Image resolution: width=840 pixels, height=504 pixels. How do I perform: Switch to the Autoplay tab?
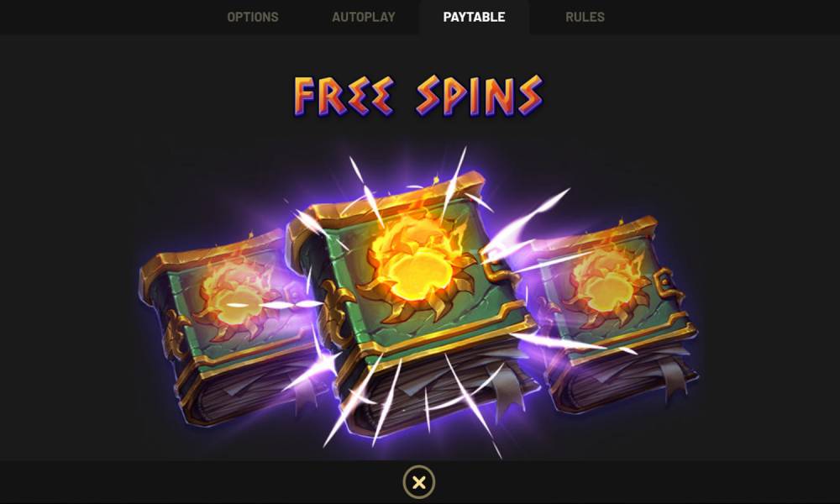(x=363, y=17)
